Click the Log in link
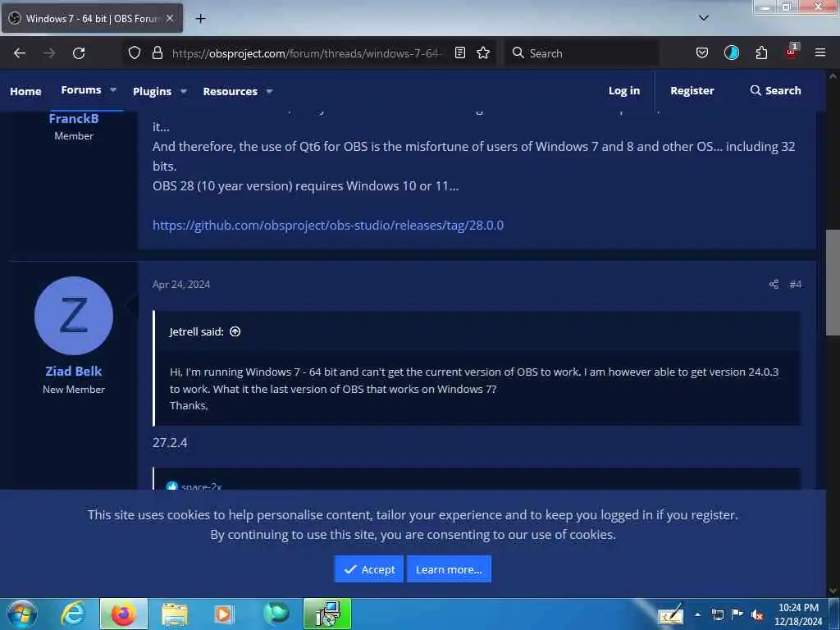840x630 pixels. (x=624, y=90)
